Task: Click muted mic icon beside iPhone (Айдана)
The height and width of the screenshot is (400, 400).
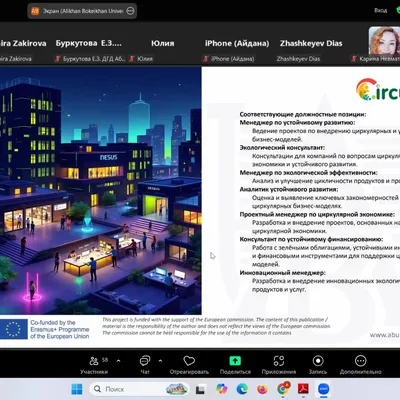Action: [x=206, y=59]
